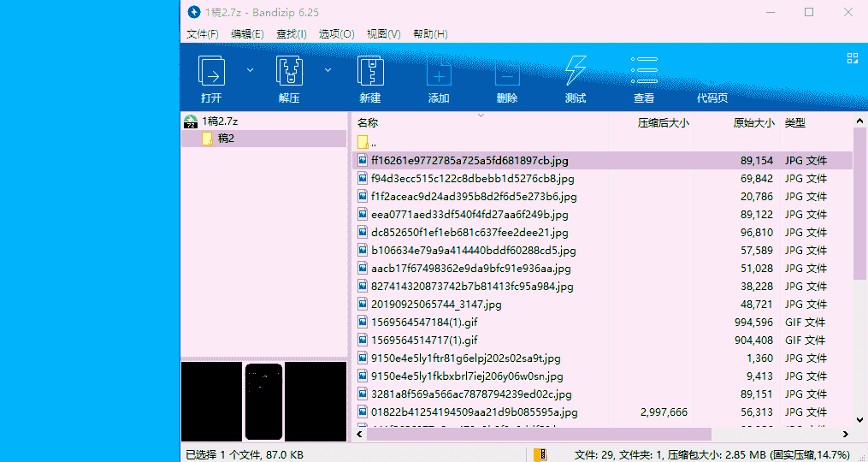Expand the Open button dropdown arrow
The height and width of the screenshot is (462, 868).
(250, 70)
